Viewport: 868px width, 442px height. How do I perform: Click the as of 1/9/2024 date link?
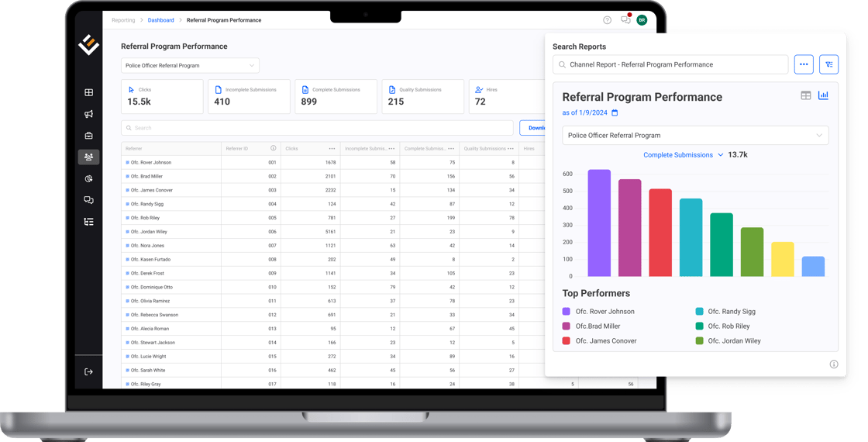[x=584, y=112]
